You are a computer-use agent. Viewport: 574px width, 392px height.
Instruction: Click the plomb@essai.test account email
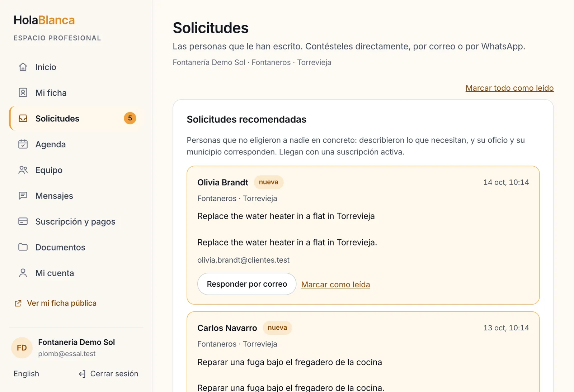(67, 354)
